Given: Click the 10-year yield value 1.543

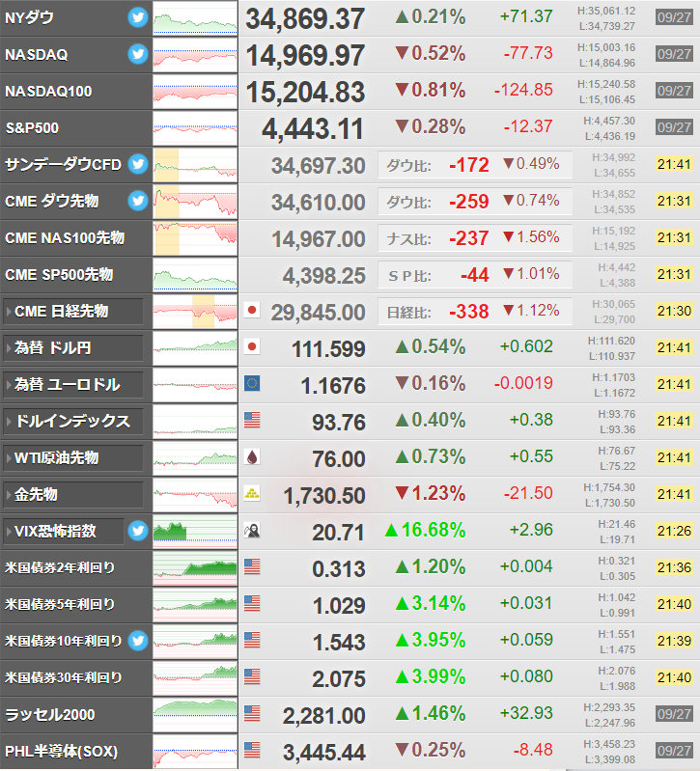Looking at the screenshot, I should pos(339,642).
